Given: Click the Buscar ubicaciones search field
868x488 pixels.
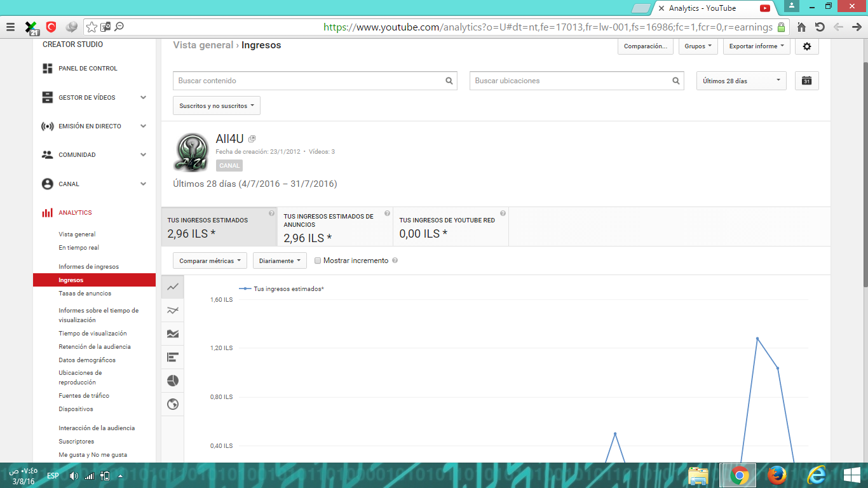Looking at the screenshot, I should pyautogui.click(x=577, y=81).
